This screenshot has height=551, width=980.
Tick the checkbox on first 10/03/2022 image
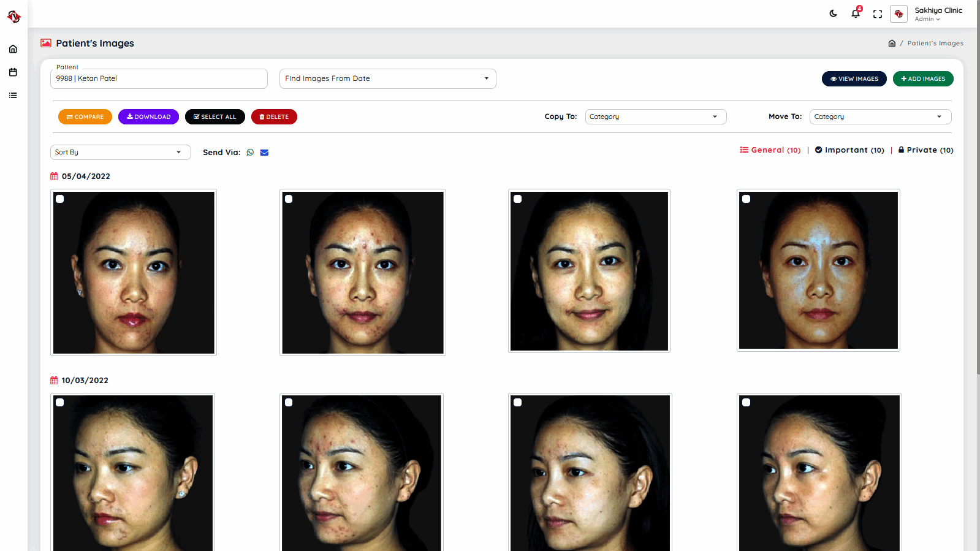click(60, 403)
